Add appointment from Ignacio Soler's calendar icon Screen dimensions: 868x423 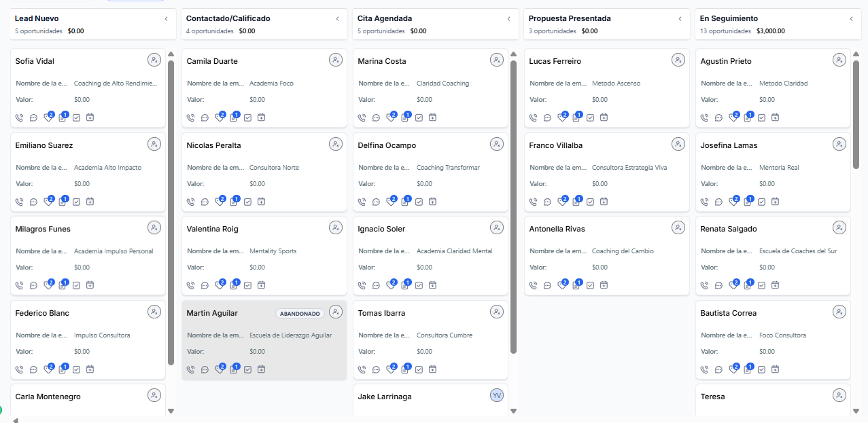[432, 285]
